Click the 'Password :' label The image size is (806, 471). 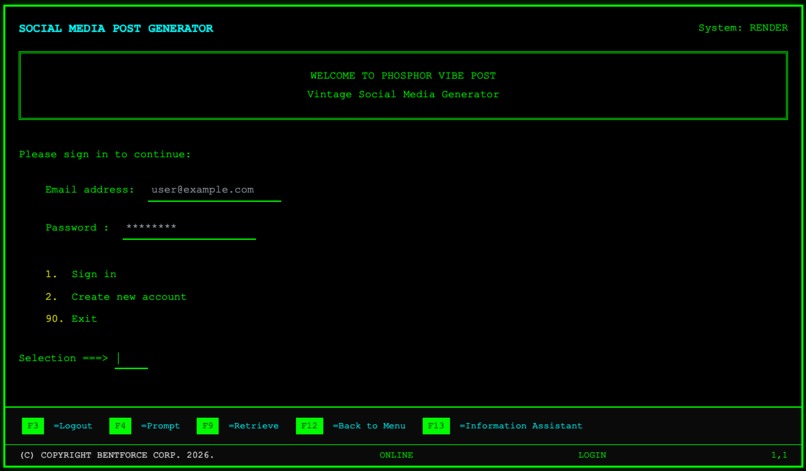77,228
